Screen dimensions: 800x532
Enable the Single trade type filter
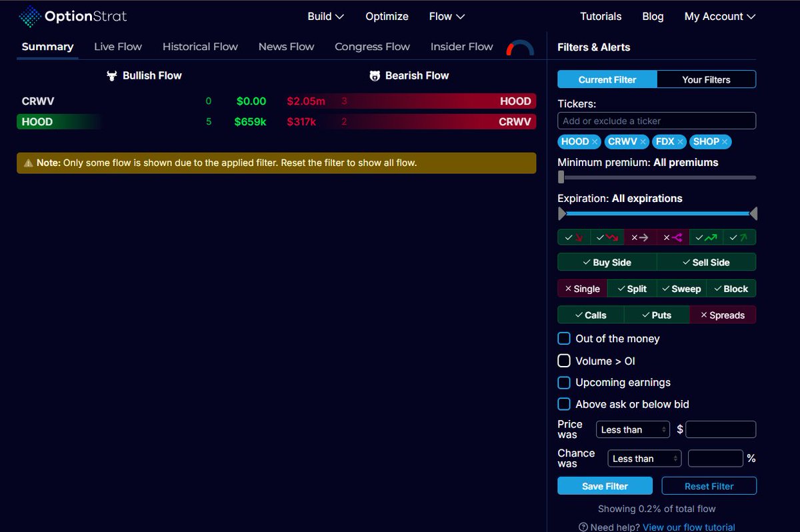click(583, 289)
